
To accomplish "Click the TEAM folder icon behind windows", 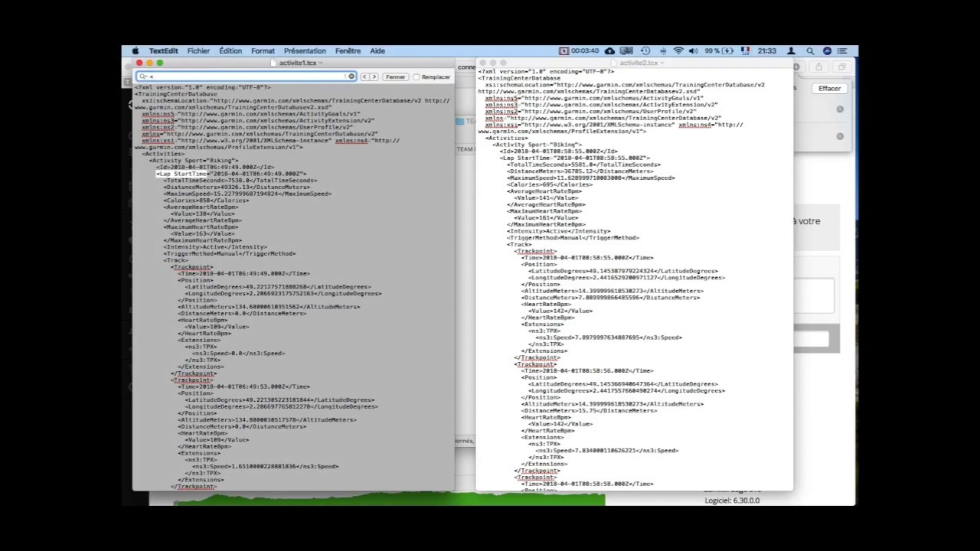I will click(460, 121).
